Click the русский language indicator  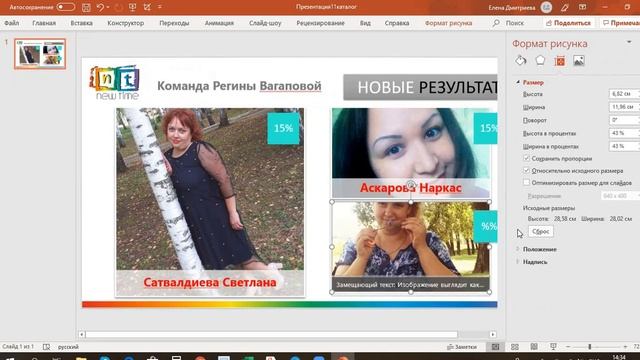tap(68, 347)
